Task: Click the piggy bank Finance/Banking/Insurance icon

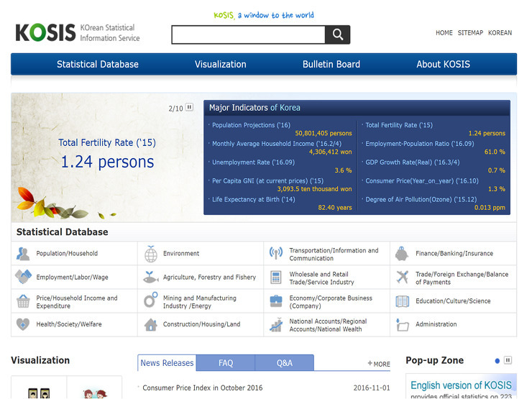Action: [x=402, y=254]
